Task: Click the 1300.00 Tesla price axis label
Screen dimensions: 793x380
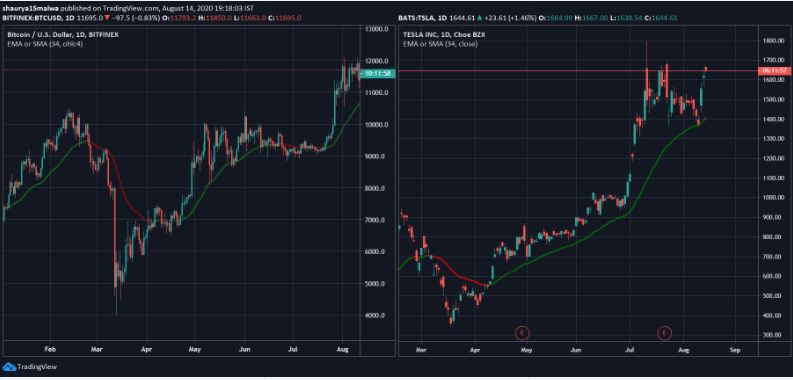Action: pyautogui.click(x=774, y=139)
